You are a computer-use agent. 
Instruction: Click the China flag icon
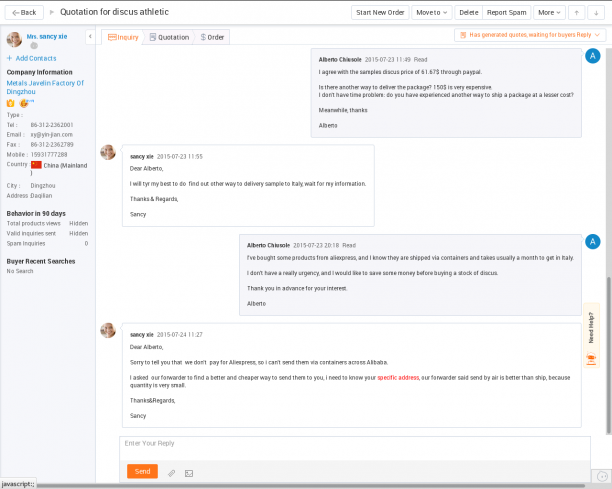(36, 165)
